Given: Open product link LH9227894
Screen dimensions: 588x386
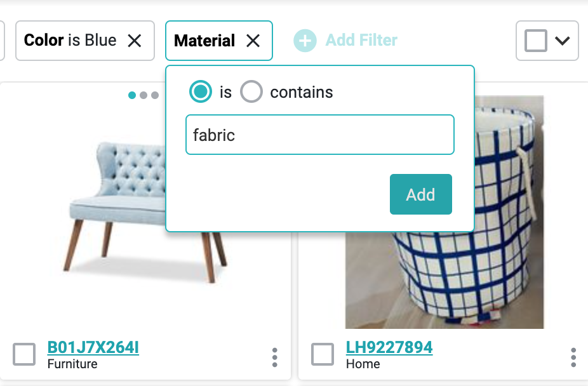Looking at the screenshot, I should tap(389, 347).
